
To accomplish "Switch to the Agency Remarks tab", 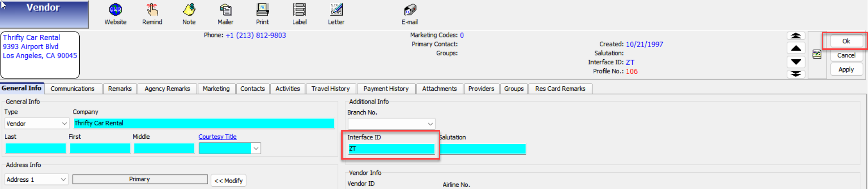I will pyautogui.click(x=167, y=89).
